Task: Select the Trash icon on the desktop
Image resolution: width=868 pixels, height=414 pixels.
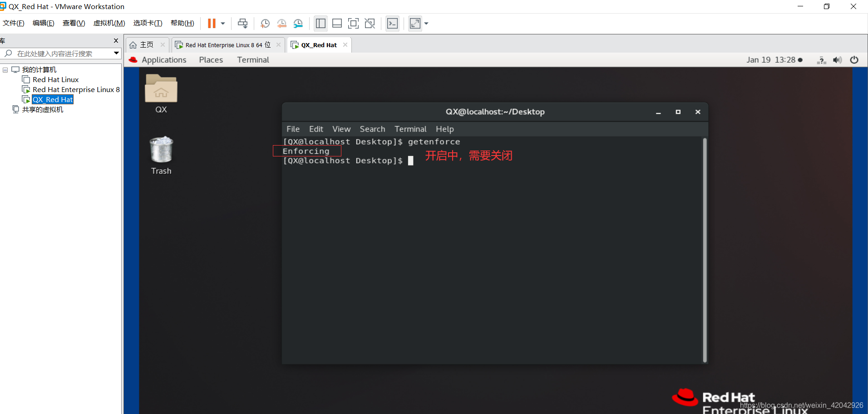Action: (x=161, y=155)
